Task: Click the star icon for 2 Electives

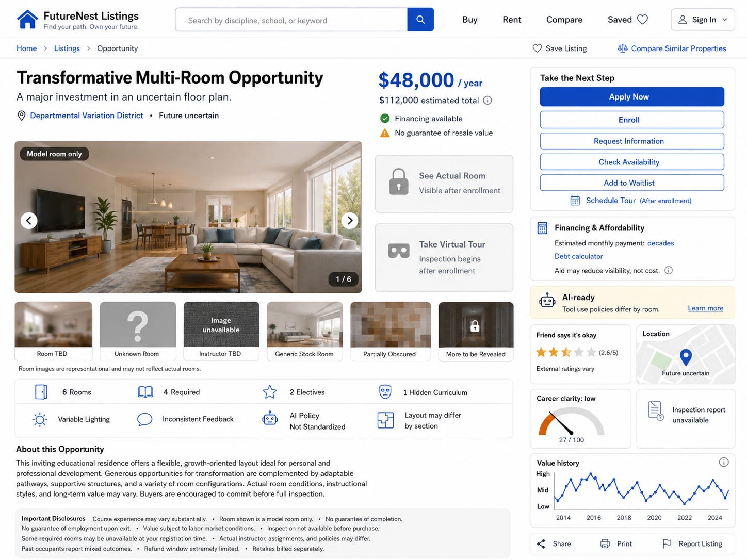Action: tap(270, 392)
